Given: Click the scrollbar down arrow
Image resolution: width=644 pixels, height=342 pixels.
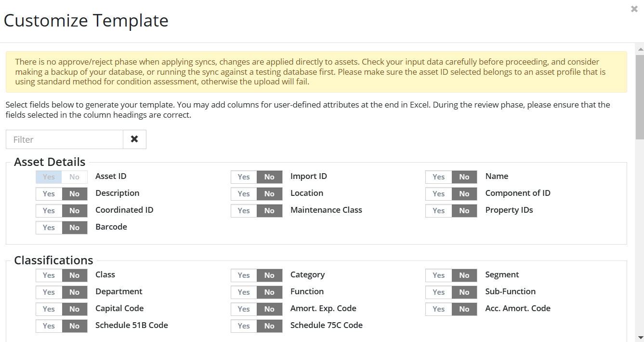Looking at the screenshot, I should tap(640, 338).
